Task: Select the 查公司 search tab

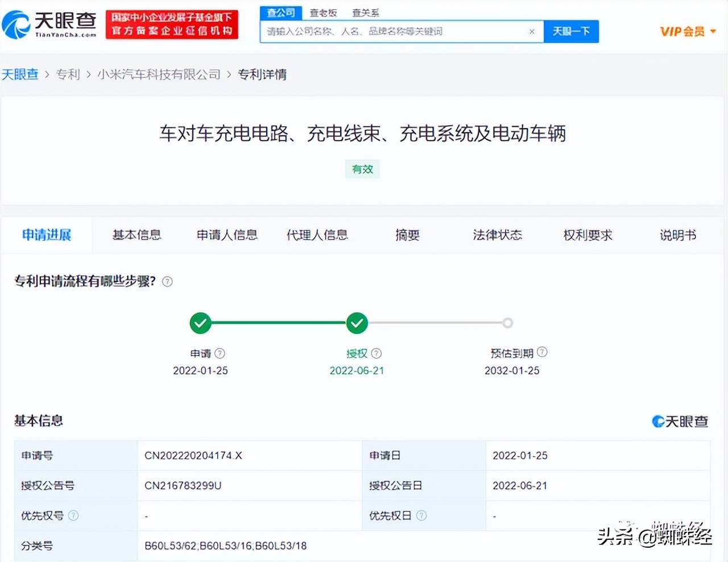Action: tap(281, 13)
